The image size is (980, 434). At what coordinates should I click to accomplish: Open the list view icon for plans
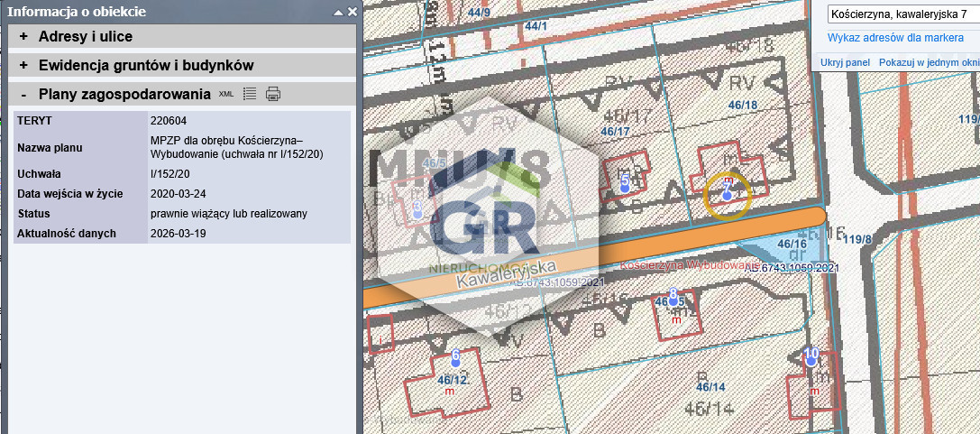click(250, 94)
